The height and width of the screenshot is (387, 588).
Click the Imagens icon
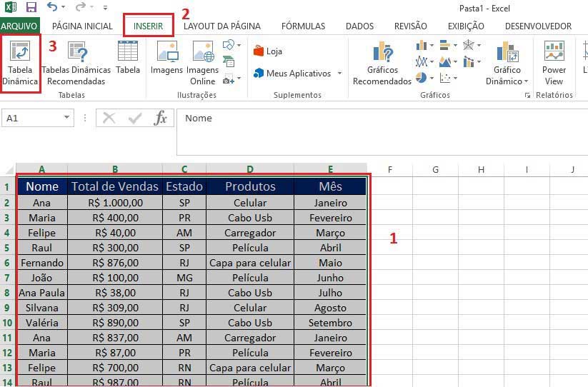(x=166, y=63)
